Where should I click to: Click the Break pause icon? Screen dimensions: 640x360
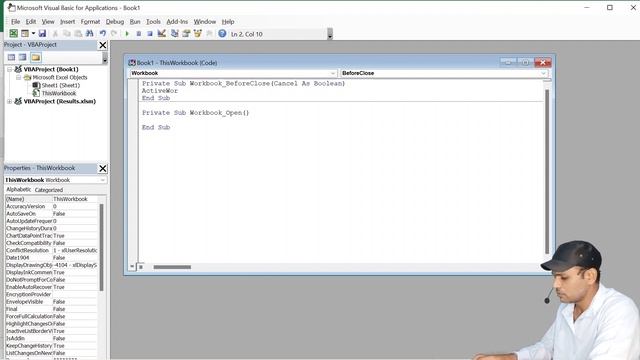point(139,34)
